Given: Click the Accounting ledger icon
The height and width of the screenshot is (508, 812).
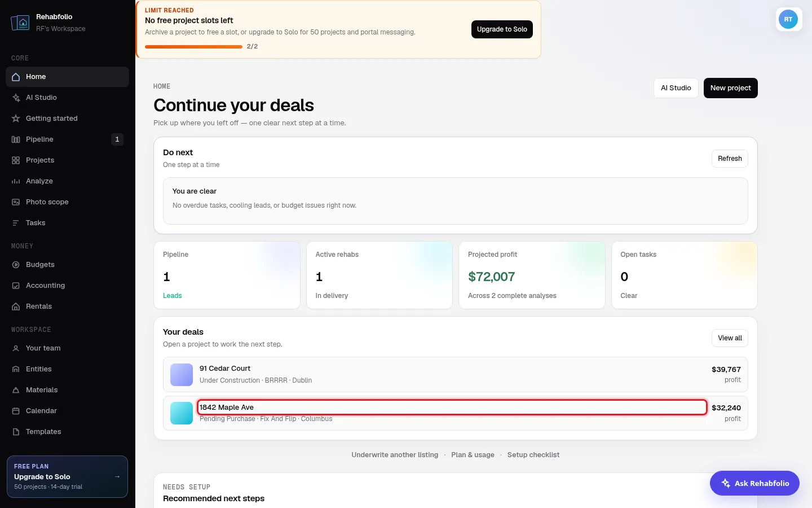Looking at the screenshot, I should (x=16, y=286).
